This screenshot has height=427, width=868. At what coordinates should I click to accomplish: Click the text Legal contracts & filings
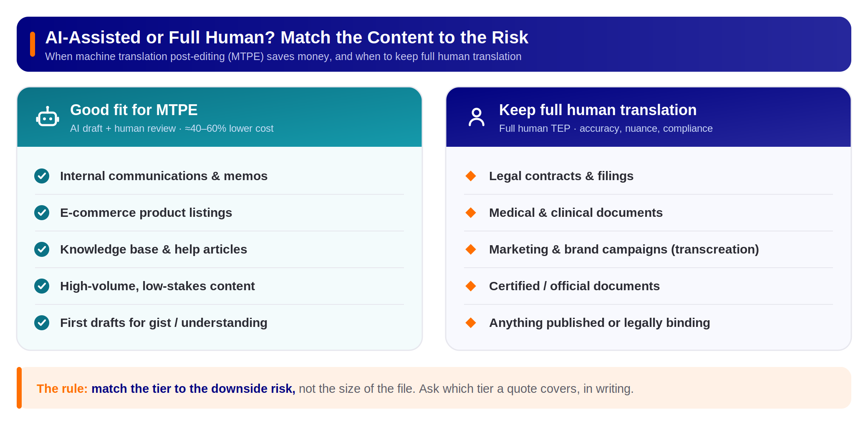click(561, 176)
